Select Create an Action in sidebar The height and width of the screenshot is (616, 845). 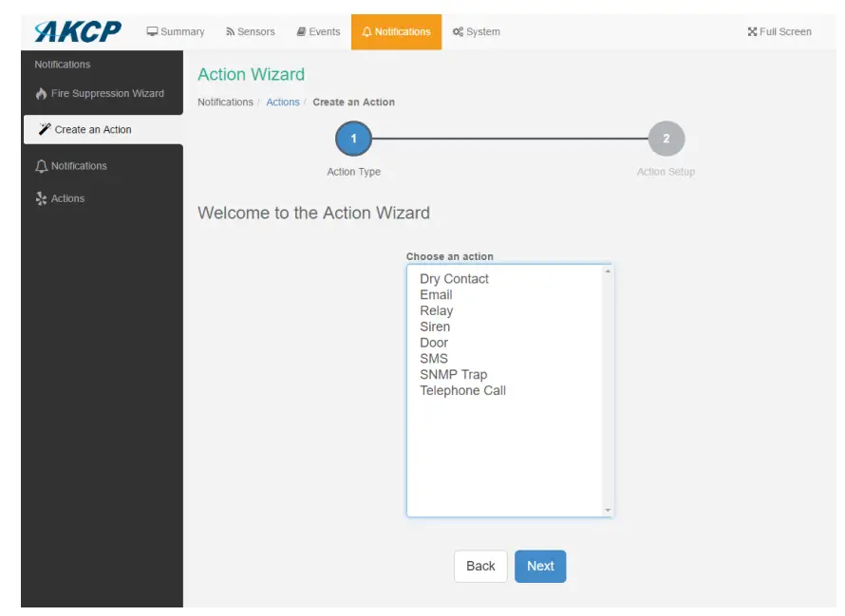click(x=103, y=129)
